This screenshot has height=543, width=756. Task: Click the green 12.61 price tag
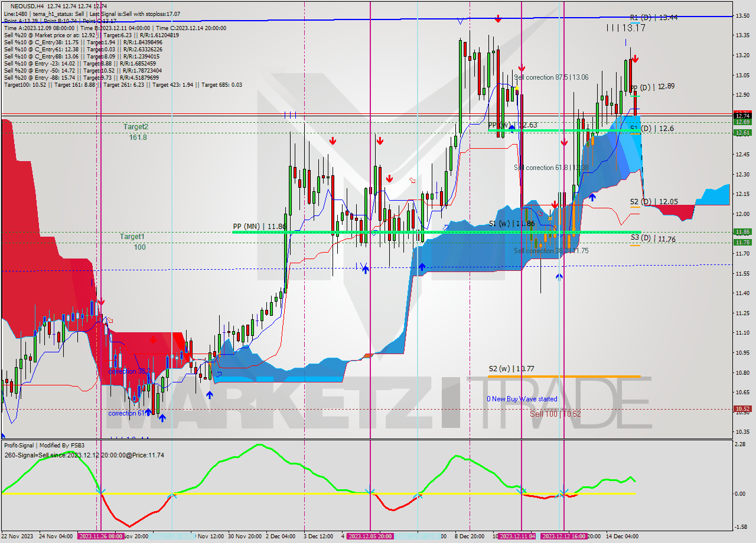[742, 133]
